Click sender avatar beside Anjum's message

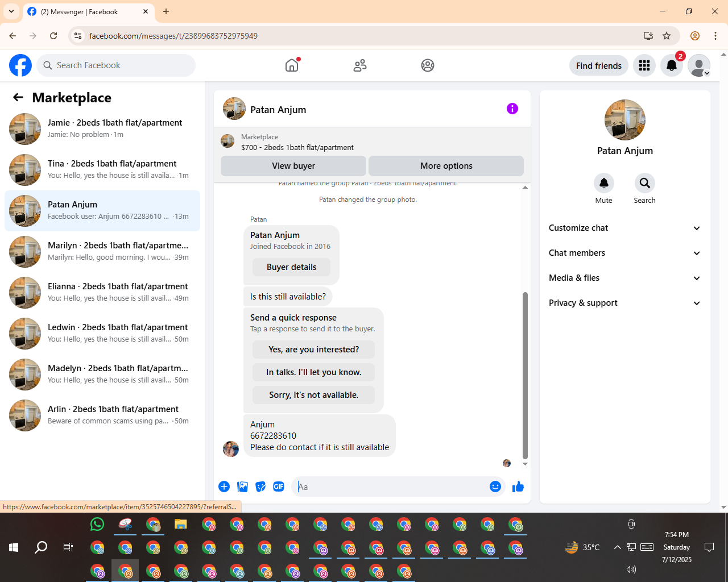click(231, 449)
